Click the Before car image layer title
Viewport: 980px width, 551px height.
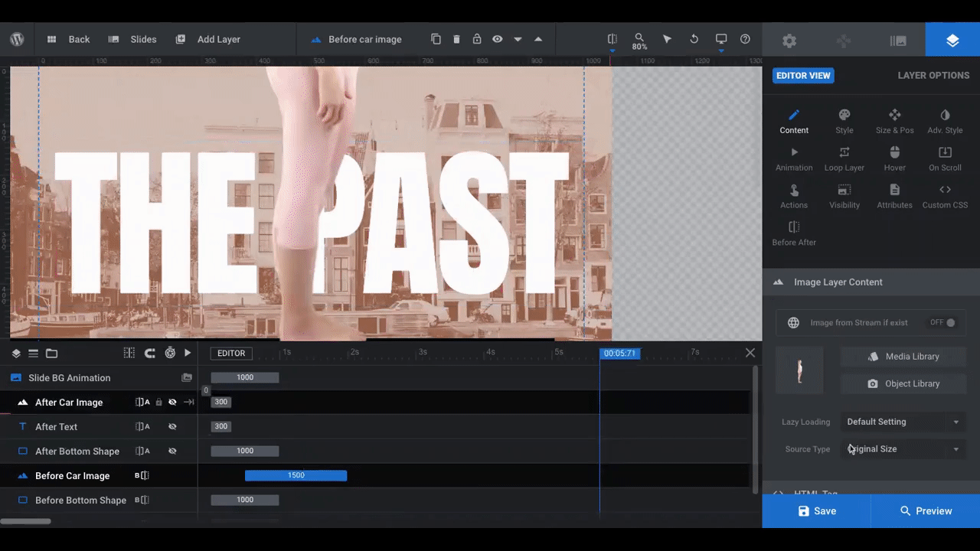[365, 39]
